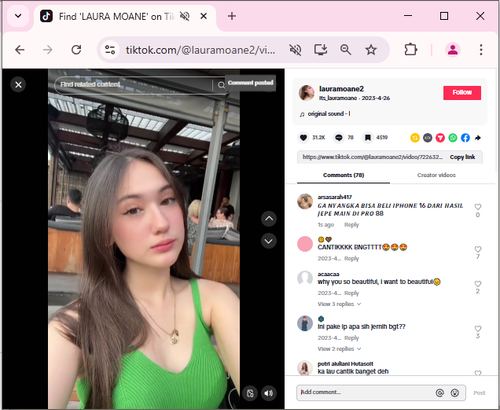Screen dimensions: 500x410
Task: Expand View 2 replies
Action: (x=339, y=349)
